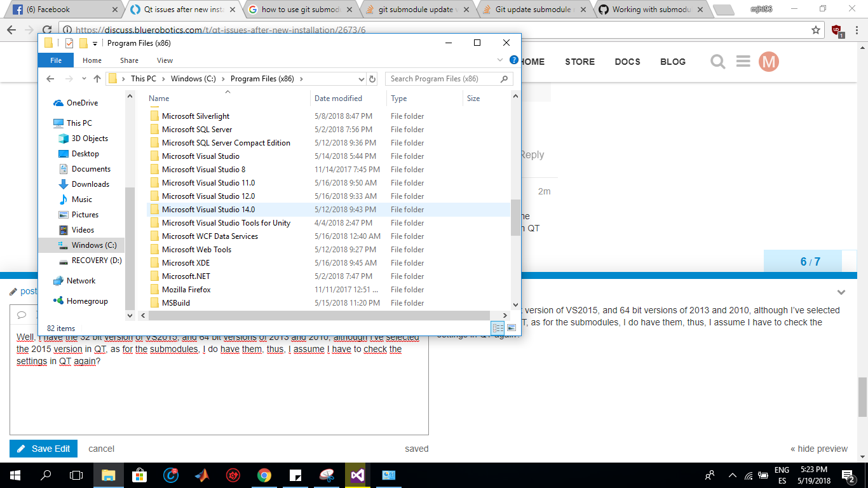Expand the chevron after This PC in the address bar
Viewport: 868px width, 488px height.
(163, 79)
